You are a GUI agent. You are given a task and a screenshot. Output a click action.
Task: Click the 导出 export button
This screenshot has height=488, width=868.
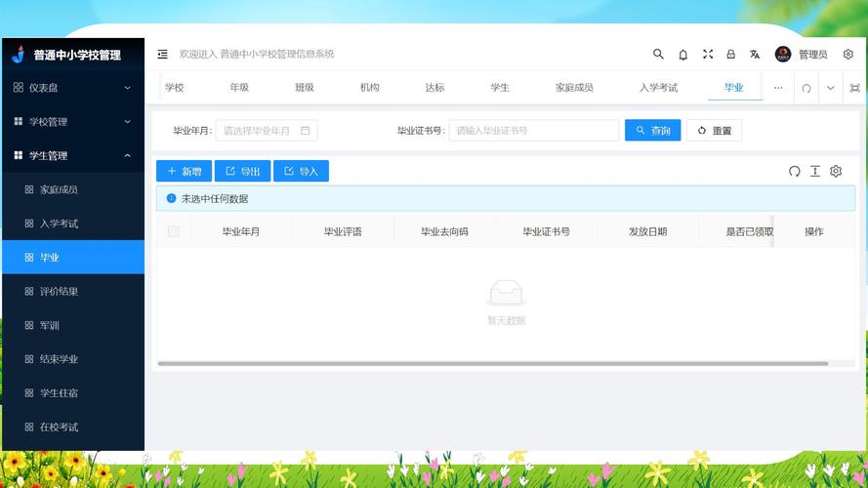coord(242,171)
